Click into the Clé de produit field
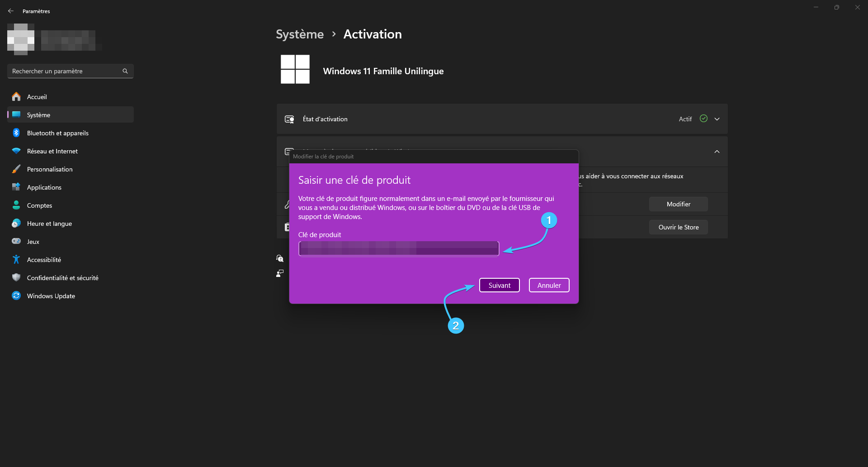Screen dimensions: 868x467 [399, 248]
